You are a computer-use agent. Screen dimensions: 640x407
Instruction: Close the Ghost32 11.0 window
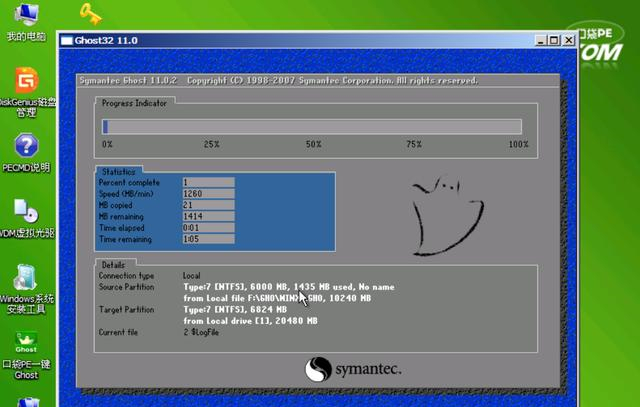click(x=567, y=40)
